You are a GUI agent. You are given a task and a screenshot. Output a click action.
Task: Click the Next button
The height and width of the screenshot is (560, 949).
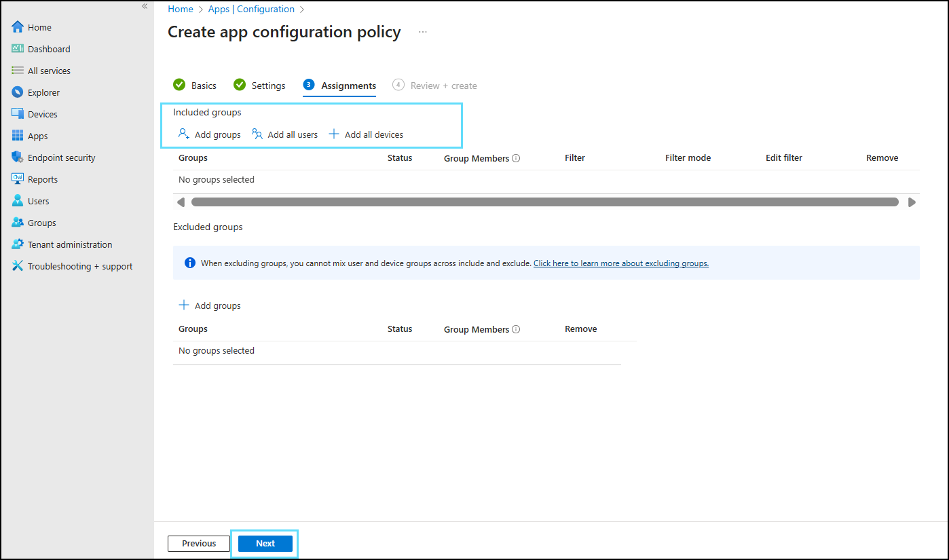(265, 543)
